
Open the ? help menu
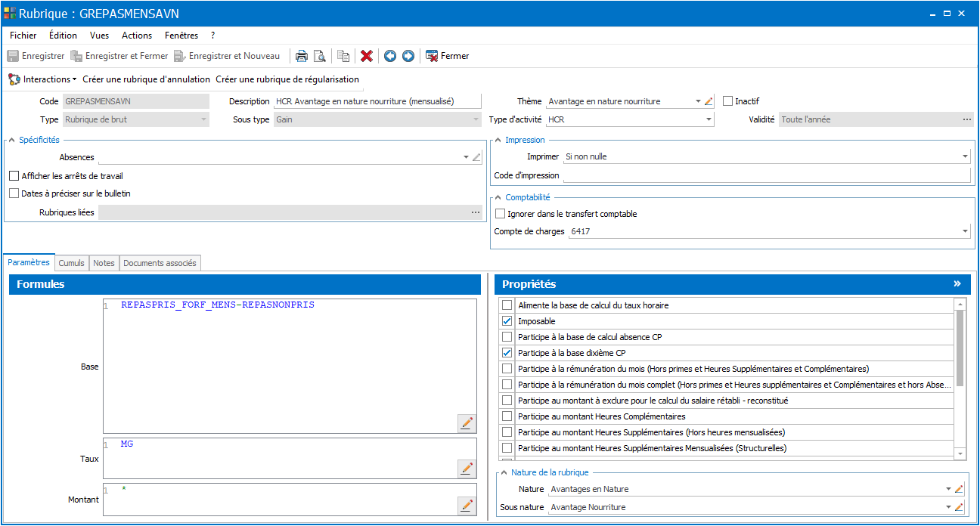[213, 36]
